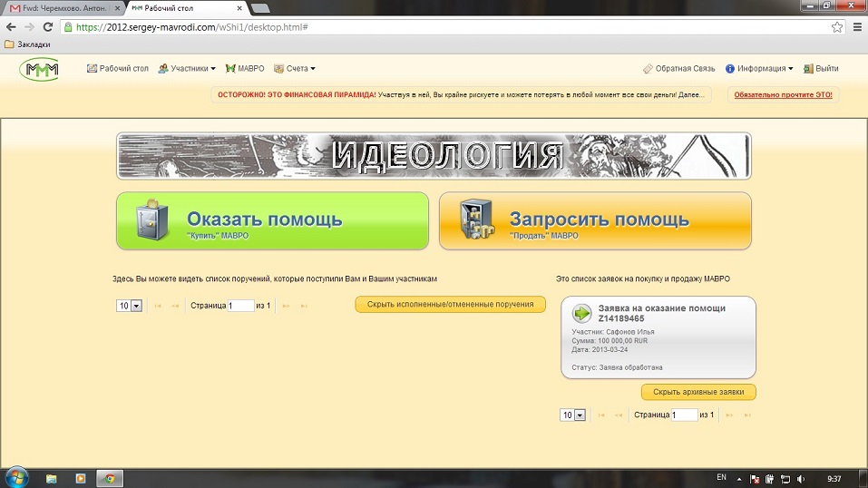Open the Закладки bookmarks folder

pyautogui.click(x=28, y=44)
